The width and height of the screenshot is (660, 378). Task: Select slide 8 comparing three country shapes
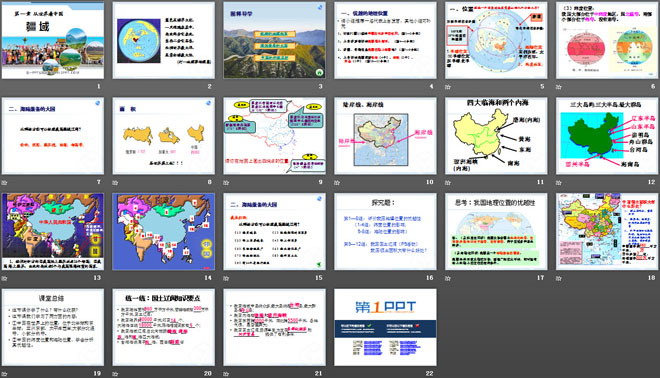pos(164,136)
